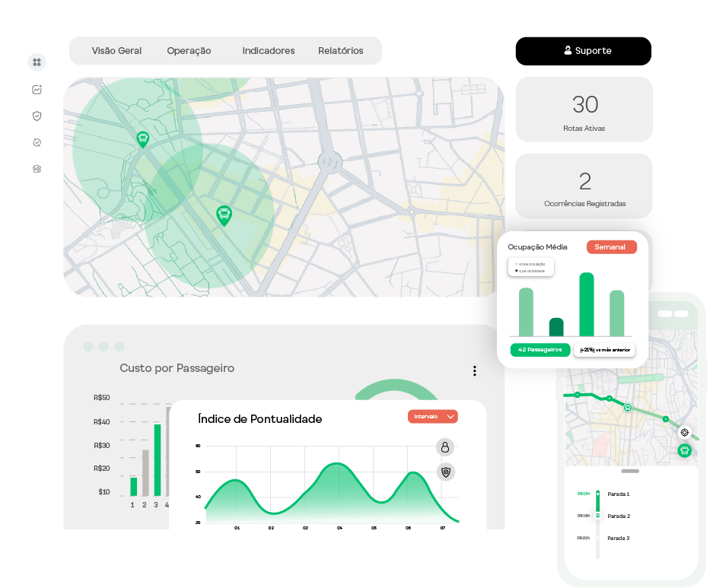Image resolution: width=710 pixels, height=588 pixels.
Task: Click the shield icon on Índice de Pontualidade
Action: [446, 472]
